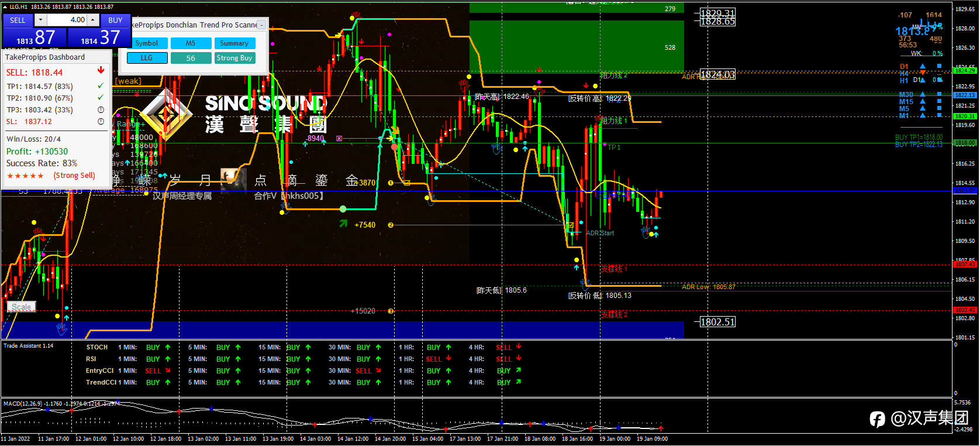Click the Symbol header in scanner

point(147,43)
